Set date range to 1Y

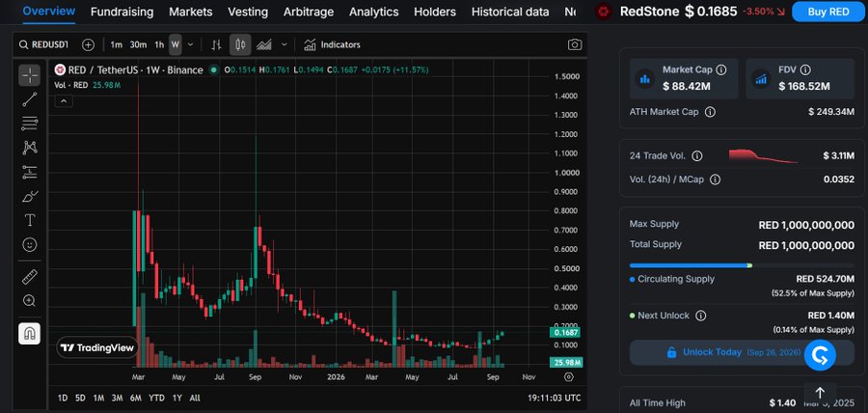tap(177, 398)
